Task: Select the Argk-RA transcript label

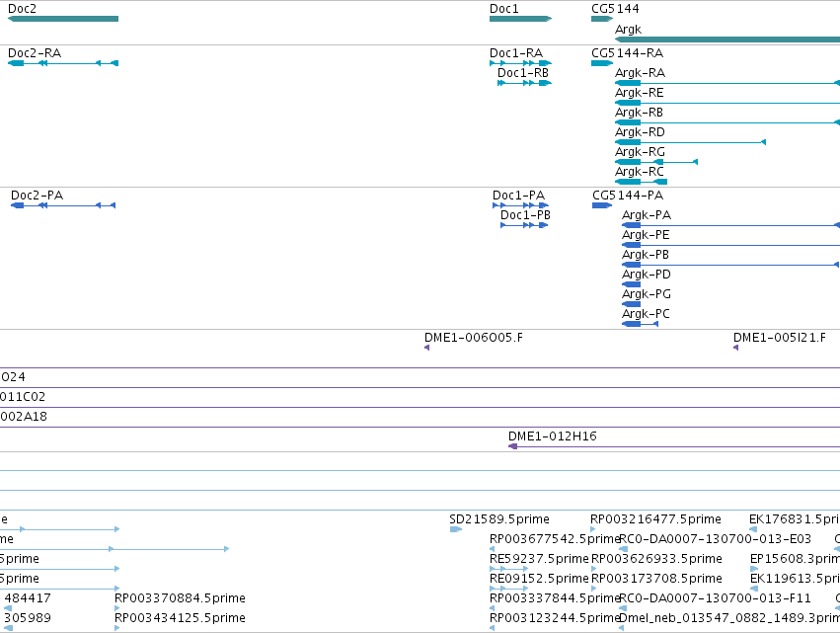Action: pos(641,73)
